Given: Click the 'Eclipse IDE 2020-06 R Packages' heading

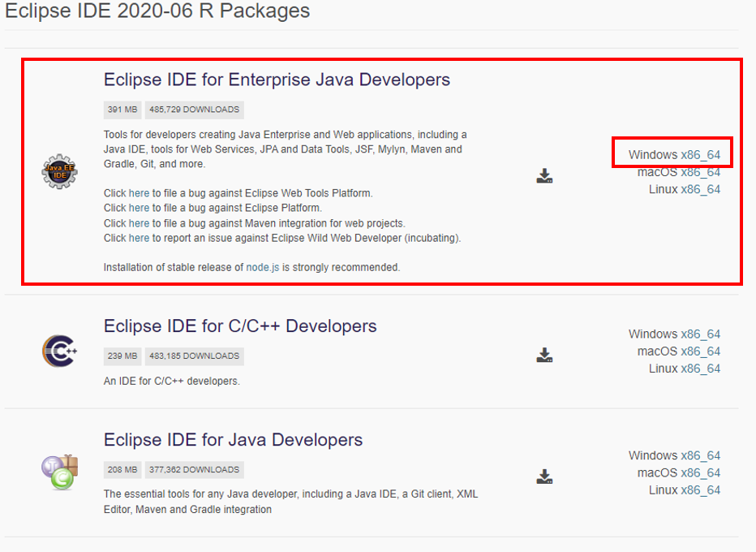Looking at the screenshot, I should [x=157, y=11].
